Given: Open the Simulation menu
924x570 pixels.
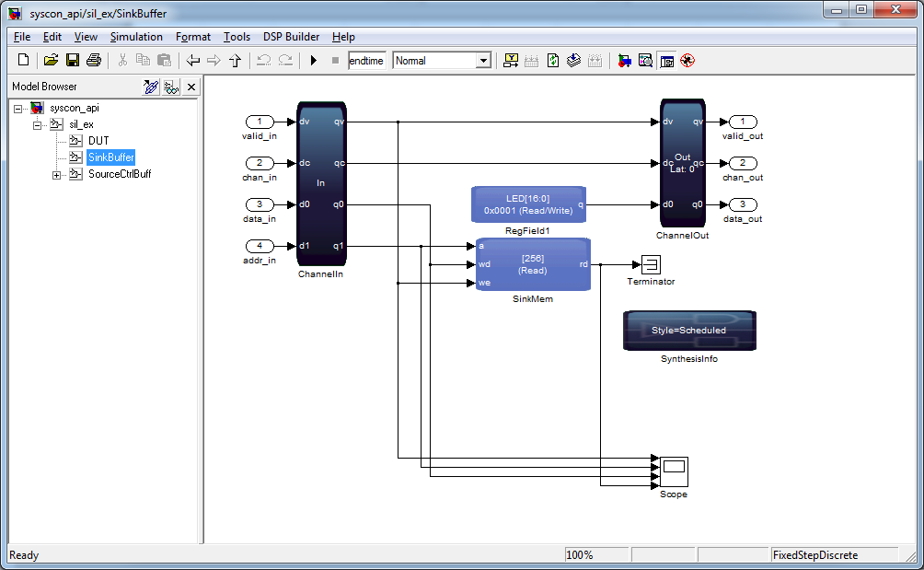Looking at the screenshot, I should [x=136, y=37].
